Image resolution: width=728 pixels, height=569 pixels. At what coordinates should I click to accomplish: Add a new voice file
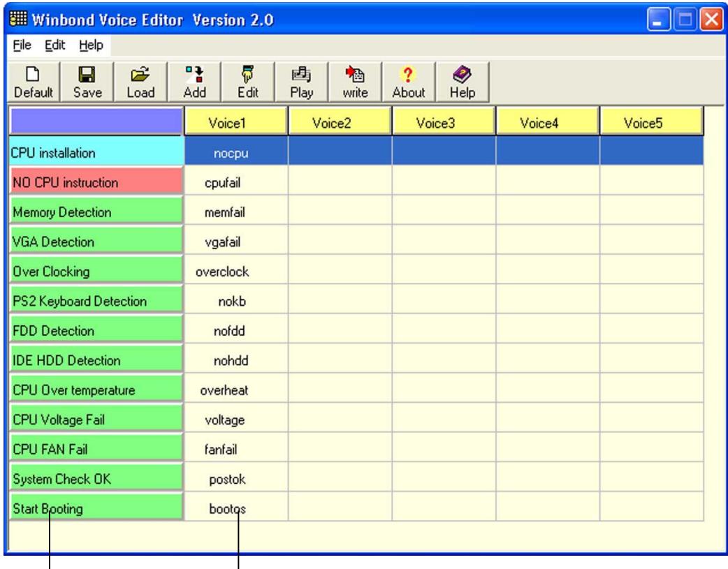tap(194, 82)
